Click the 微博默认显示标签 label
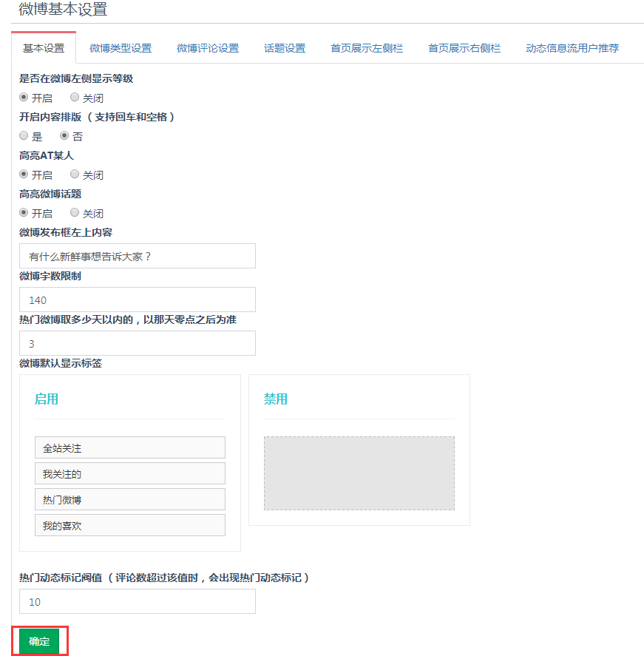Viewport: 644px width, 656px height. (x=61, y=363)
